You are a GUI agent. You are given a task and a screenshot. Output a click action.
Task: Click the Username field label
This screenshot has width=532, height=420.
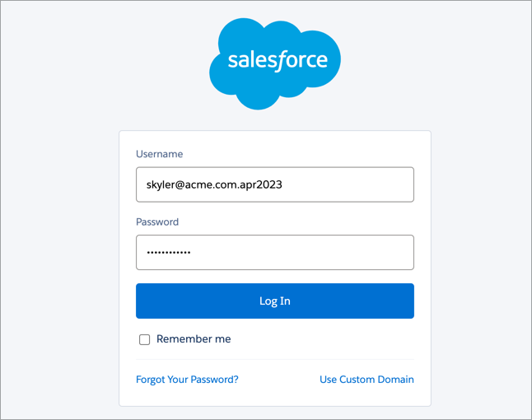160,154
